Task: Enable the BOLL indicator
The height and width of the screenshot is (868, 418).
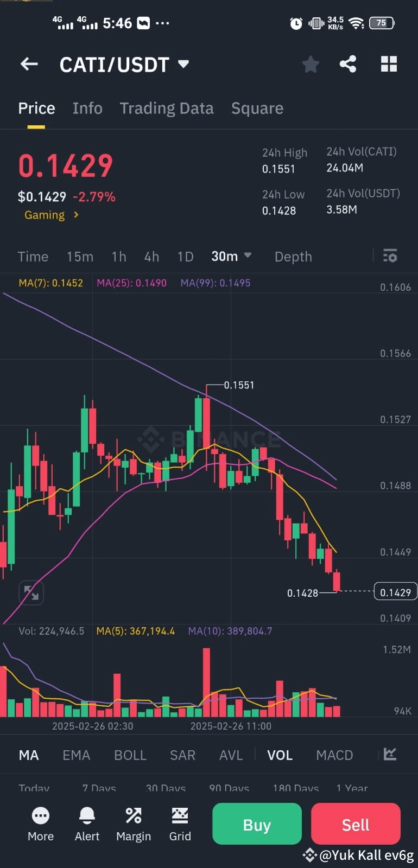Action: (x=130, y=755)
